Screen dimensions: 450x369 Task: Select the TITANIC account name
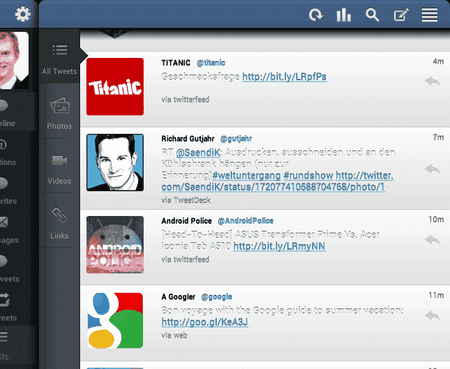click(x=176, y=63)
